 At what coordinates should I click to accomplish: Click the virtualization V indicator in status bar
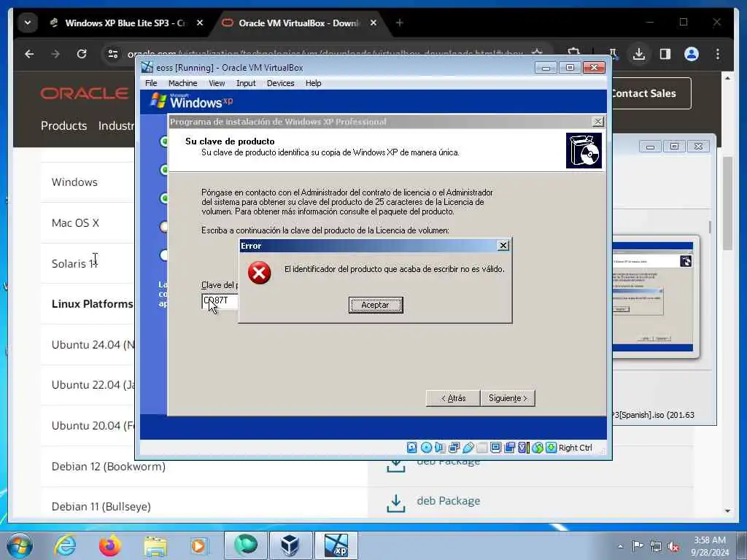524,448
